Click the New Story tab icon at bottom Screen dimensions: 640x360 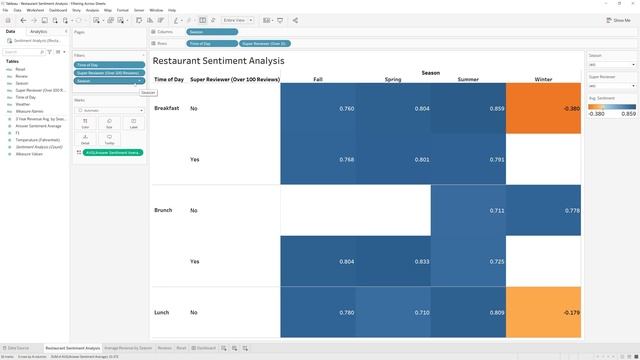tap(245, 348)
